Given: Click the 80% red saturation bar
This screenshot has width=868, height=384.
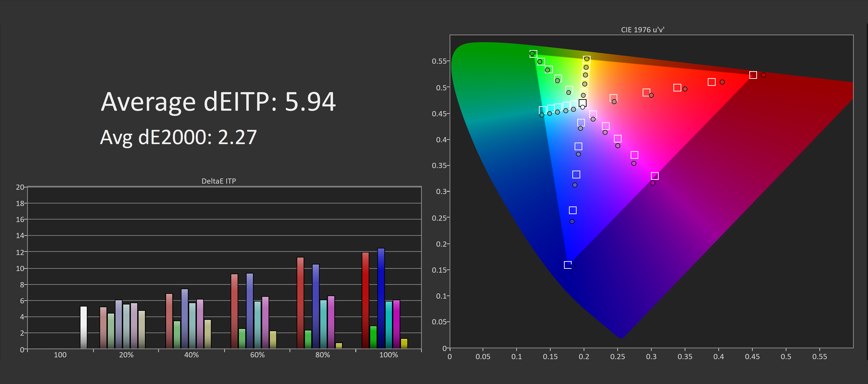Looking at the screenshot, I should (300, 302).
